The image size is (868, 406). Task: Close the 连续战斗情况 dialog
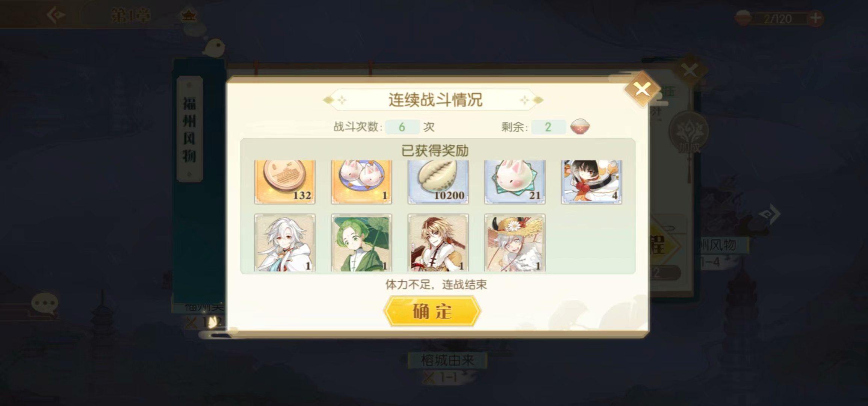(642, 89)
